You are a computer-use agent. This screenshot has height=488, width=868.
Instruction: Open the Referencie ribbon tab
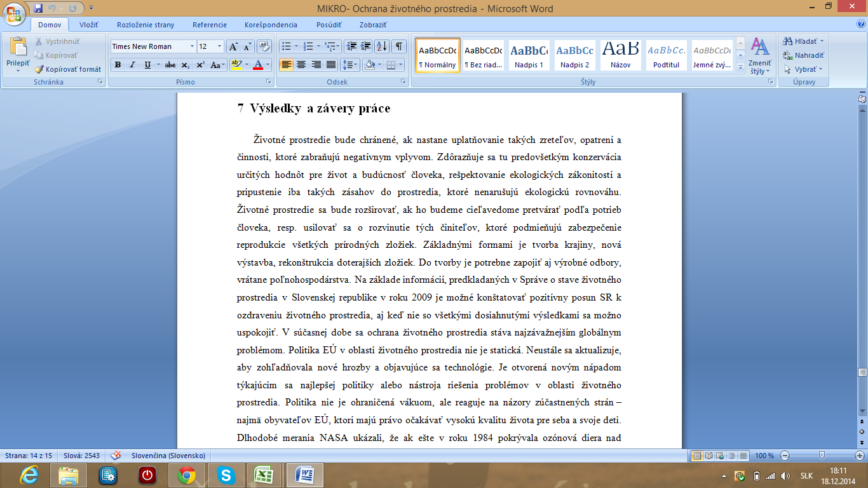[x=210, y=25]
